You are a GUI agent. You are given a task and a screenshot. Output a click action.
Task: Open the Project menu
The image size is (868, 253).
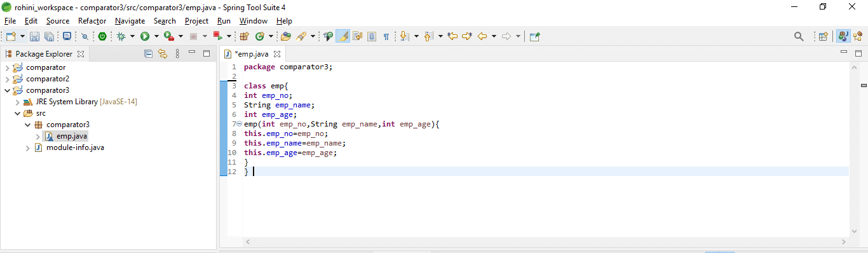[197, 21]
